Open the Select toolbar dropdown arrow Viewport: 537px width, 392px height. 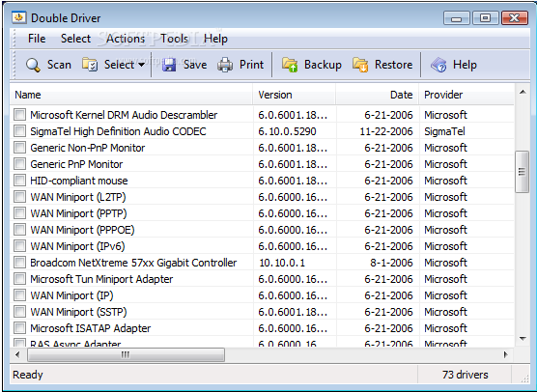pos(141,65)
